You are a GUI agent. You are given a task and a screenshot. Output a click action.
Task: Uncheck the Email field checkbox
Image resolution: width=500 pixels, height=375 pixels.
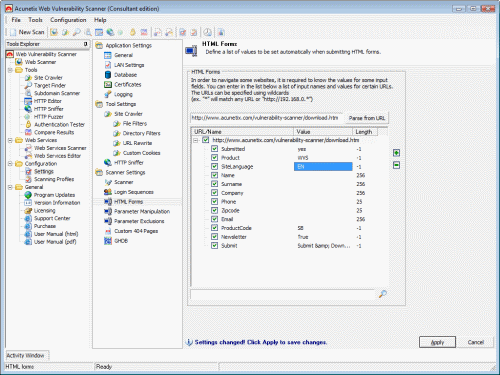(x=215, y=219)
